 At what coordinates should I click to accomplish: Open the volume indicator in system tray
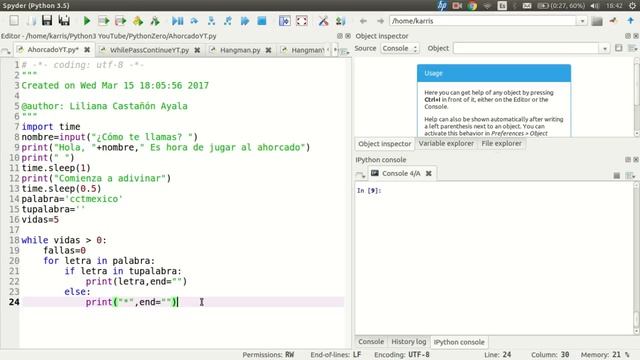point(595,5)
